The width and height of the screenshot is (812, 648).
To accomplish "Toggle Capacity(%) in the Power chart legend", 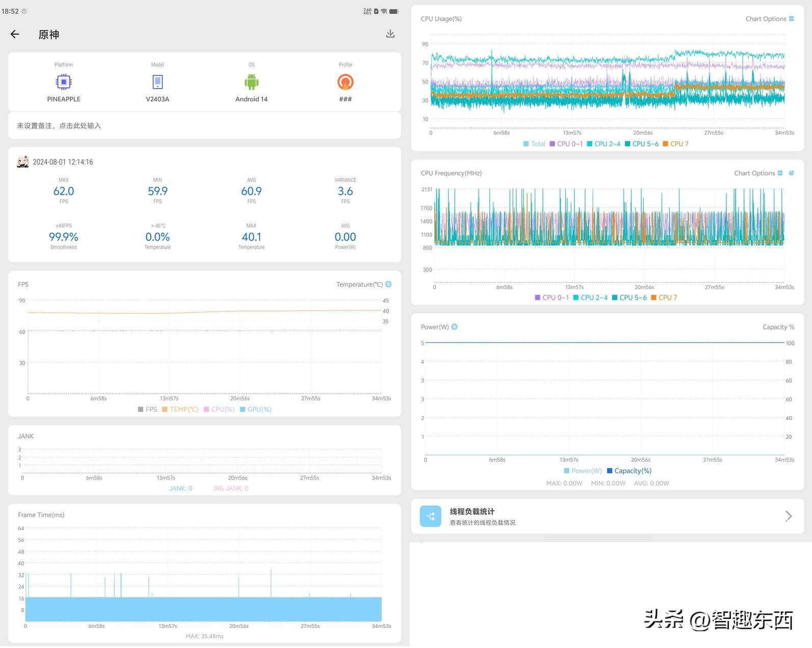I will 629,471.
